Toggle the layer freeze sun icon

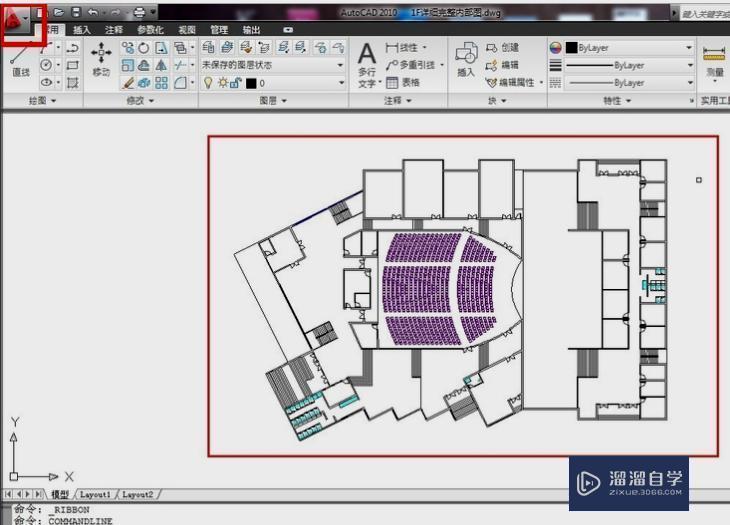pos(223,83)
